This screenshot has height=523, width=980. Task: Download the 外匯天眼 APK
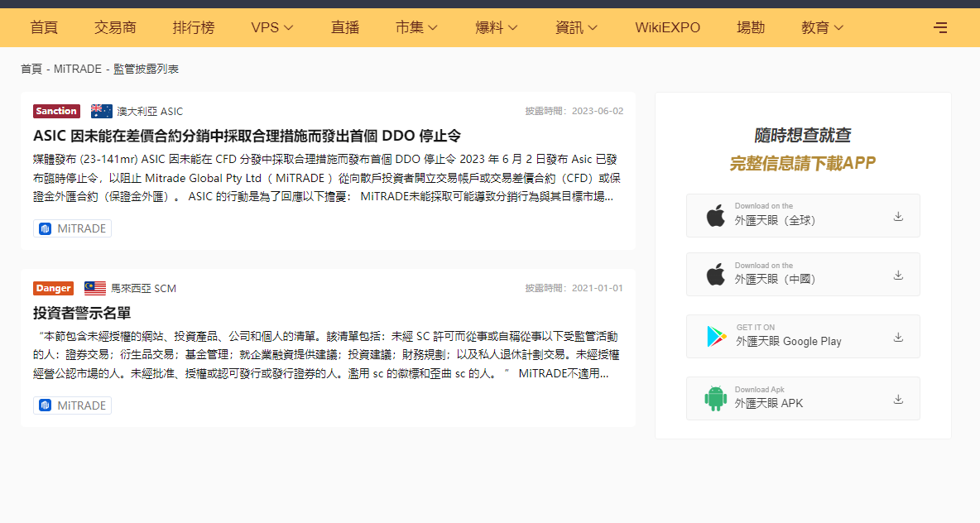(803, 398)
